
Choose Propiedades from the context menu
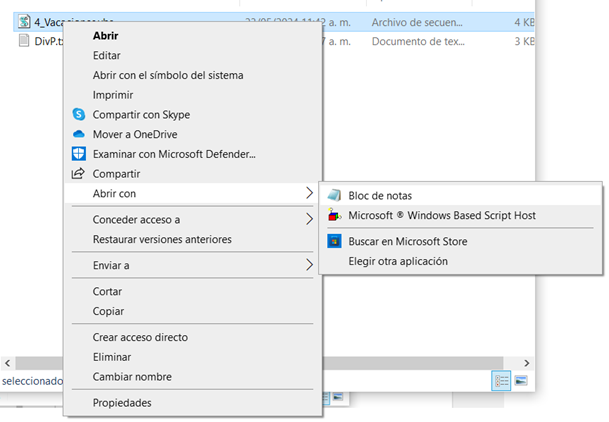tap(122, 403)
